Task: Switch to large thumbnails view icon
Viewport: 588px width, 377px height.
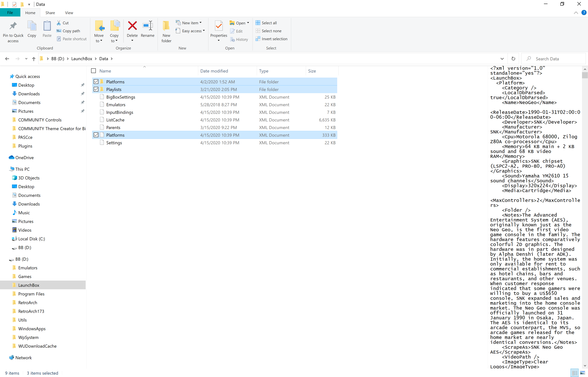Action: tap(583, 373)
